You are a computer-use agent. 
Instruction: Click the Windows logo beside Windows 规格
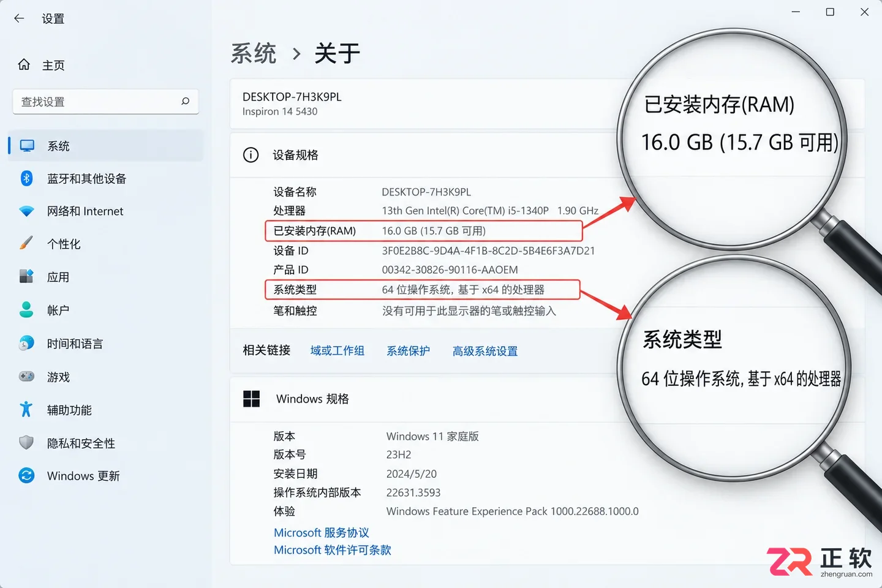[x=252, y=399]
